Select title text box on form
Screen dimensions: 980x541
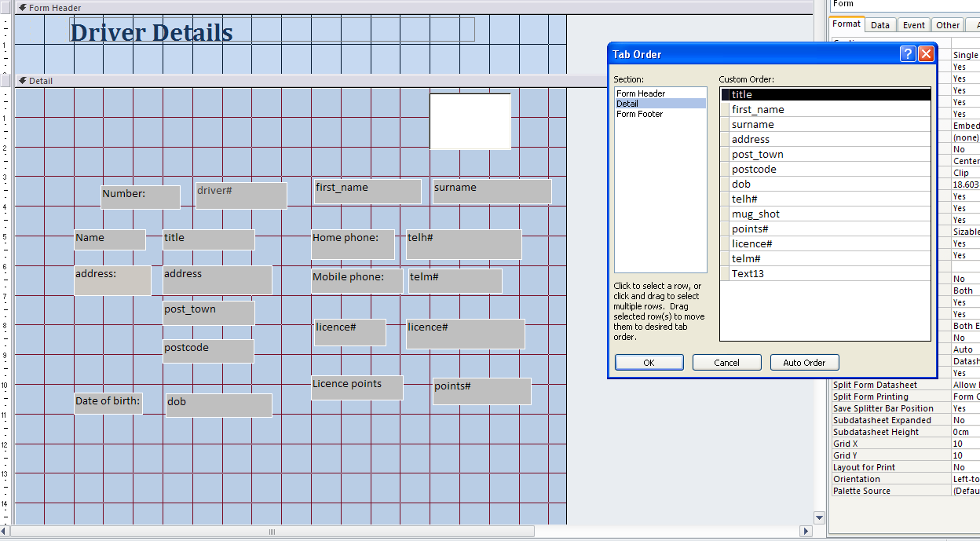[x=208, y=239]
